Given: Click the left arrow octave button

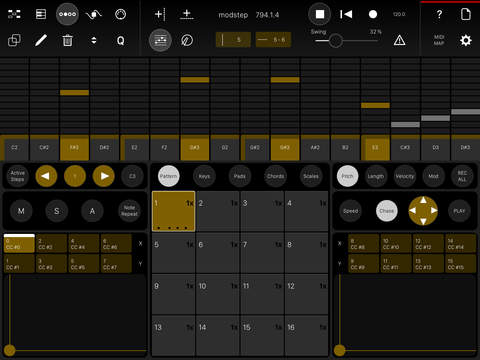Looking at the screenshot, I should [x=46, y=176].
